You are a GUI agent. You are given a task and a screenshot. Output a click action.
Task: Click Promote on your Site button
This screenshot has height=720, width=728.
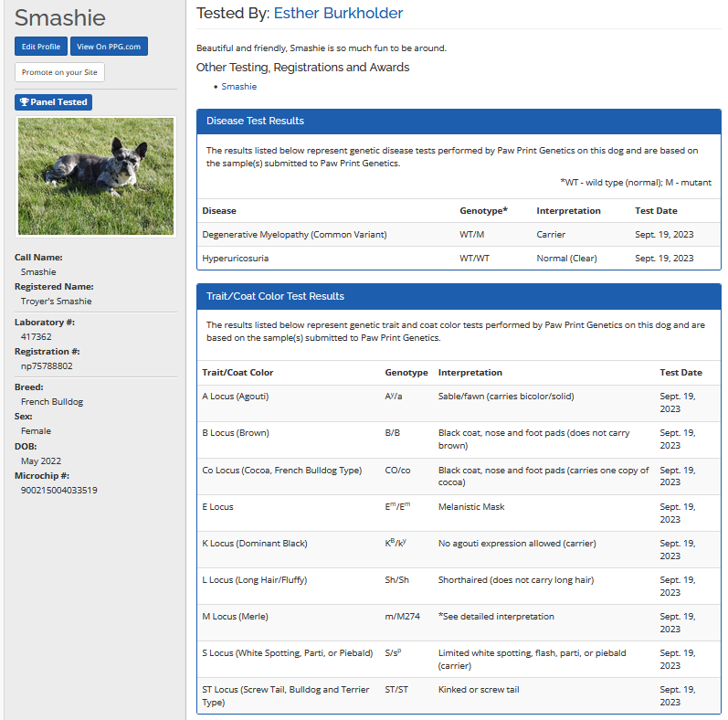(x=60, y=72)
